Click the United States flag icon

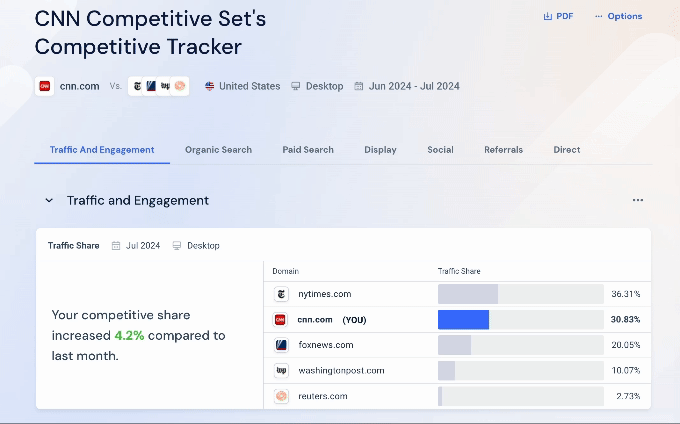209,86
